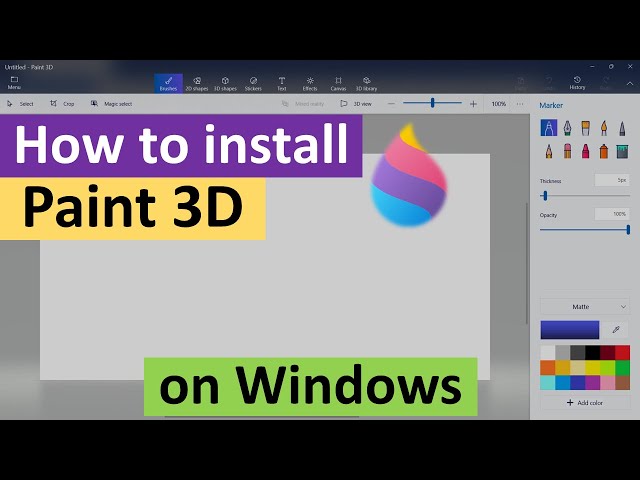Image resolution: width=640 pixels, height=480 pixels.
Task: Select the Watercolor brush
Action: tap(604, 128)
